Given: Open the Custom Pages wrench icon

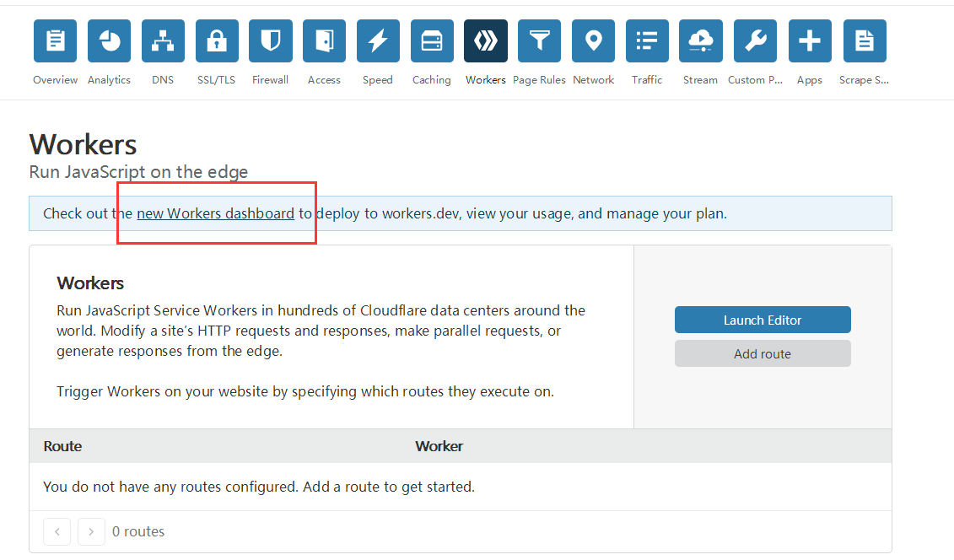Looking at the screenshot, I should tap(755, 41).
